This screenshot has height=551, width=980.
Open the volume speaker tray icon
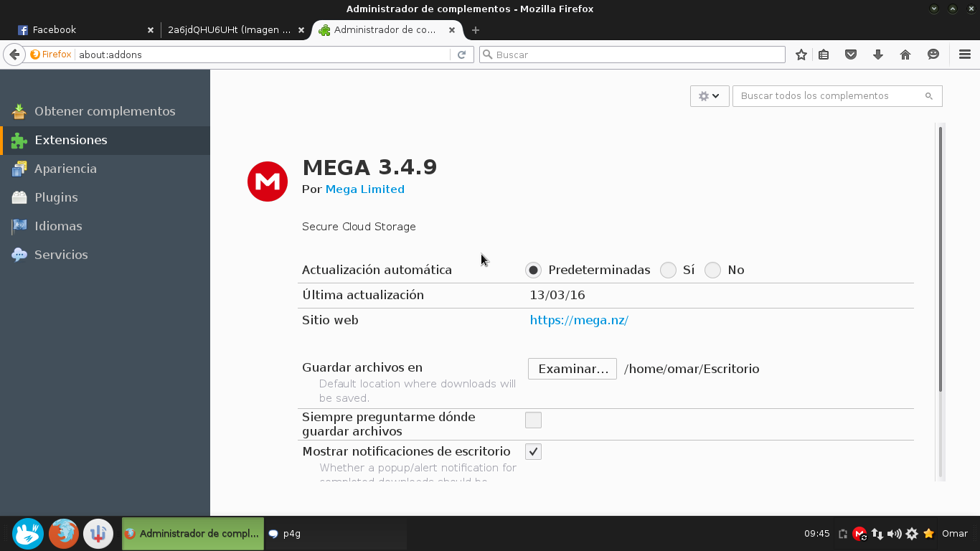click(894, 534)
